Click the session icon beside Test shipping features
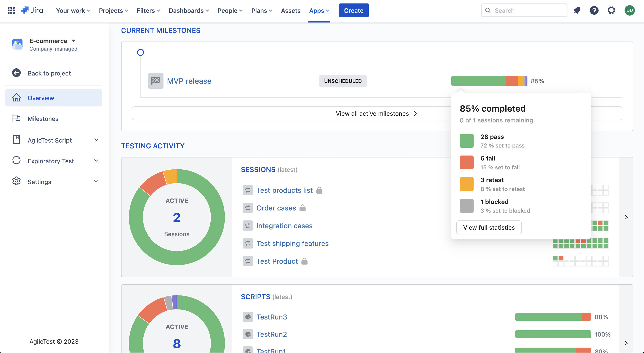Screen dimensions: 644x353 (x=248, y=244)
